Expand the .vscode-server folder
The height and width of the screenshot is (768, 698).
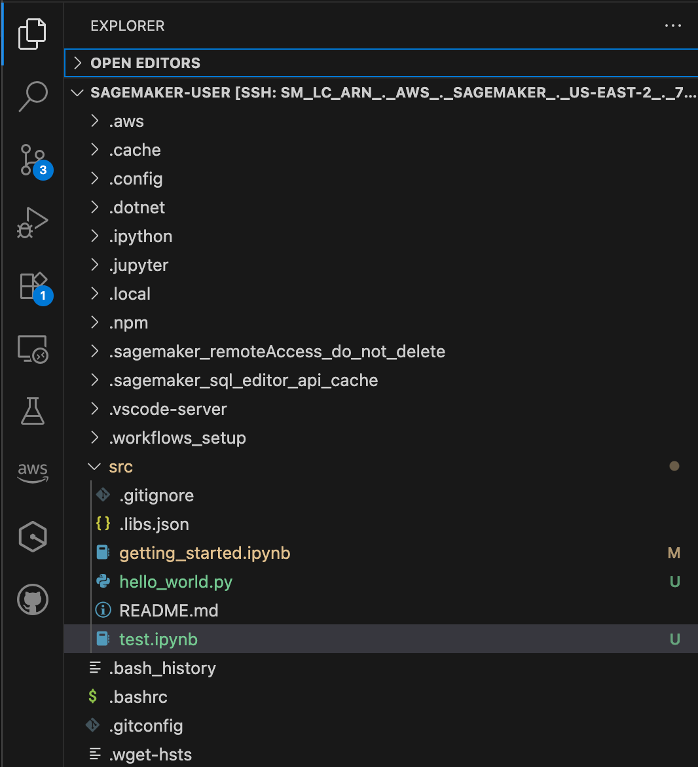click(167, 409)
